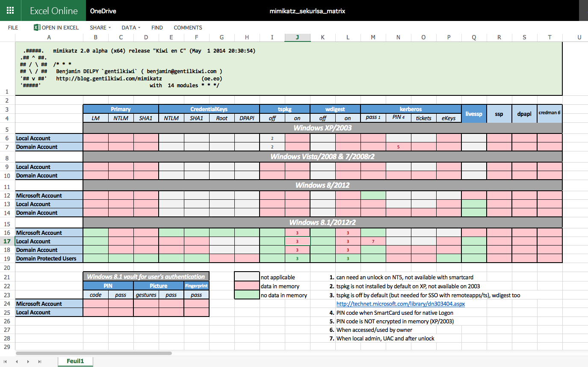This screenshot has width=588, height=367.
Task: Select 'pass 1' kerberos subheader cell
Action: coord(373,118)
